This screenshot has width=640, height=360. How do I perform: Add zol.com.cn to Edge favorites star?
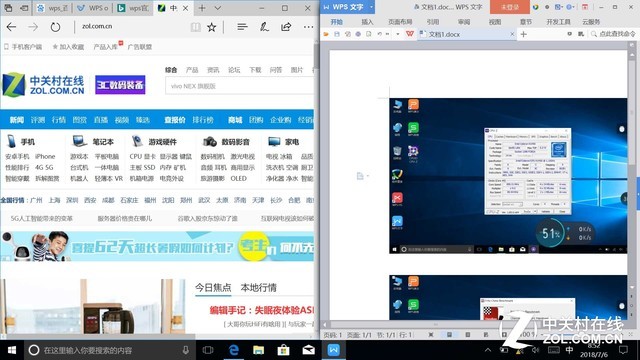coord(211,27)
